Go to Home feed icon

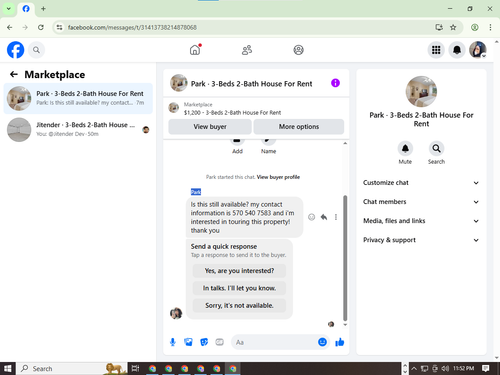195,50
